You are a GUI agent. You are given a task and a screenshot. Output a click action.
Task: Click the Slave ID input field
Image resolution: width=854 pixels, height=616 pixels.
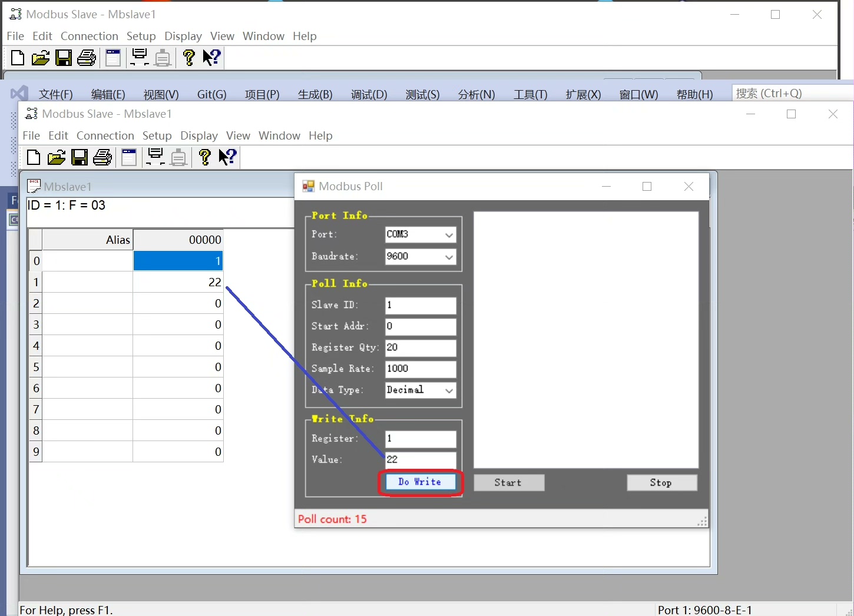pos(421,306)
